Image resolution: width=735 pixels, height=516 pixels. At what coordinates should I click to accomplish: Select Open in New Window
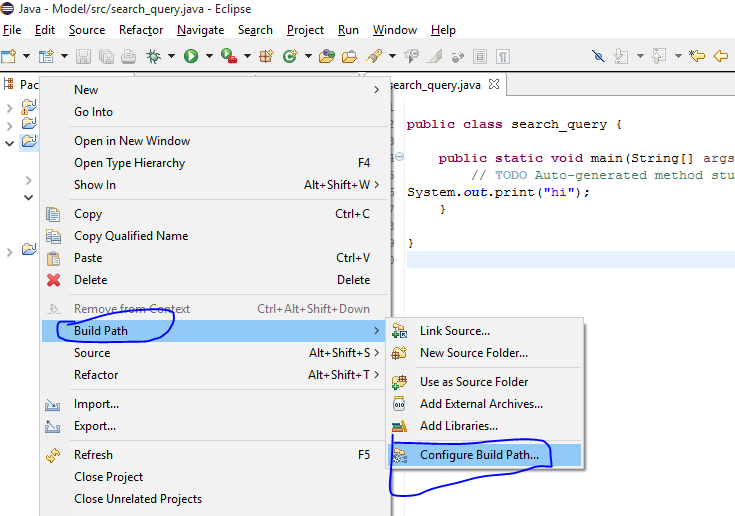pos(216,141)
